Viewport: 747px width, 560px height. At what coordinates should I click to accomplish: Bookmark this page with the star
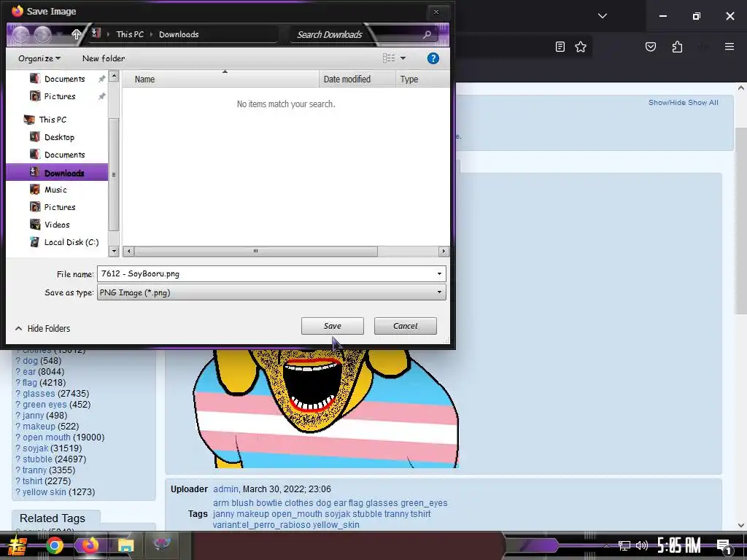580,47
